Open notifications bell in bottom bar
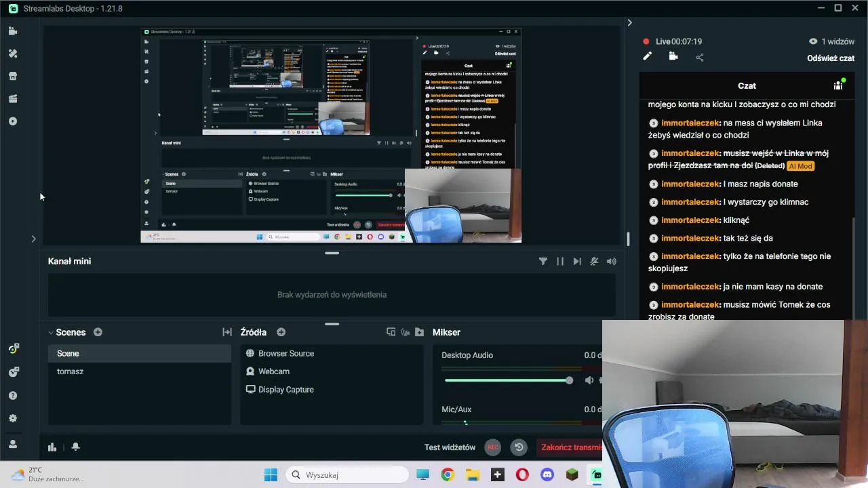 pos(75,447)
